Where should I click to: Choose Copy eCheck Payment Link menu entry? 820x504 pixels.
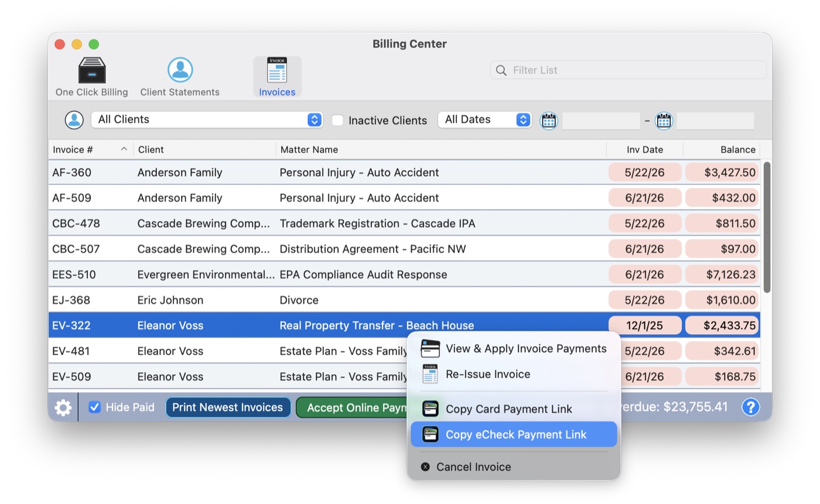(514, 434)
